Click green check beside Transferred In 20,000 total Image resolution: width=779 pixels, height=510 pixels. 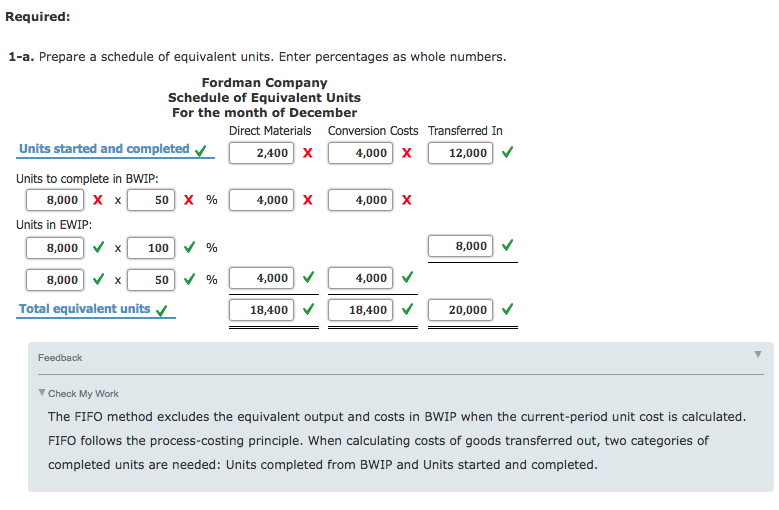(x=507, y=309)
